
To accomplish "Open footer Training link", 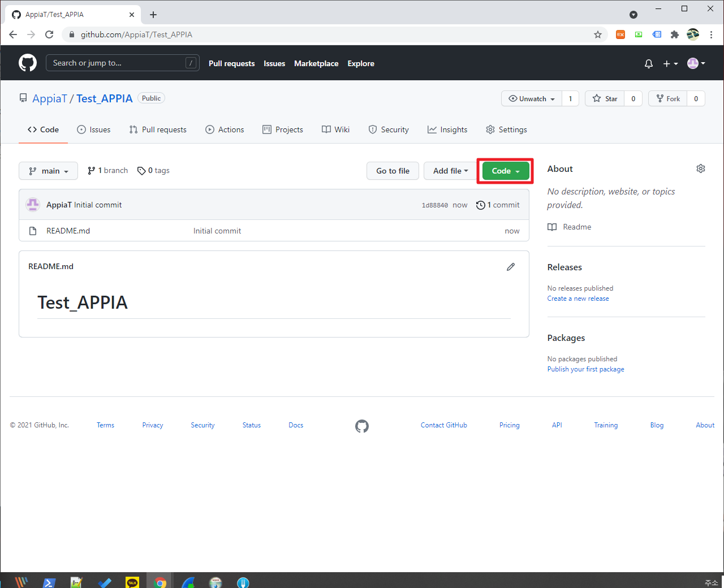I will click(x=606, y=425).
